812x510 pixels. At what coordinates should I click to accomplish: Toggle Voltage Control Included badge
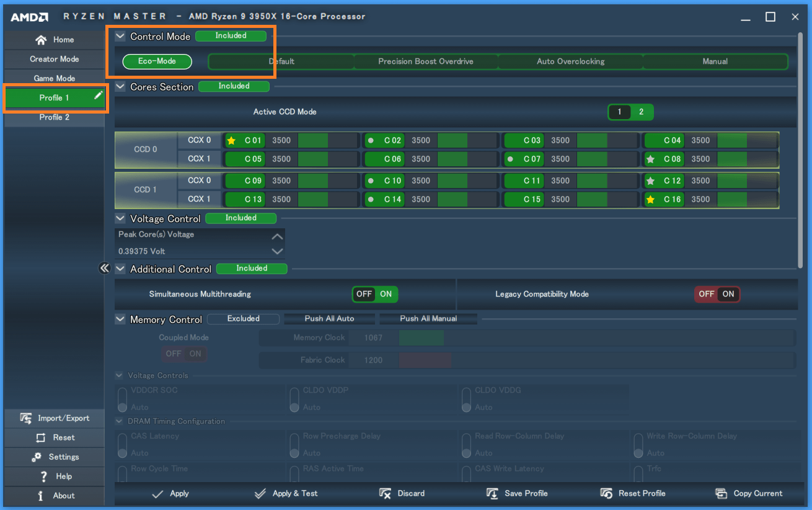[241, 218]
